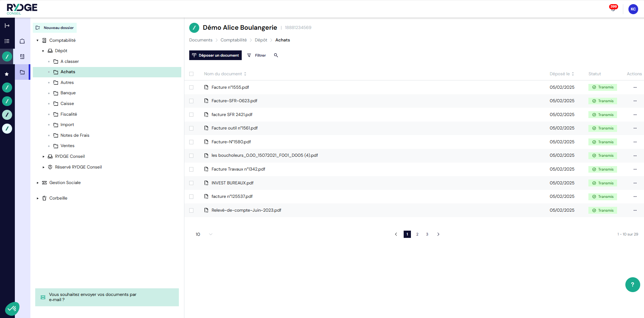Open the notifications icon with 399 badge
Viewport: 644px width, 318px height.
coord(613,9)
